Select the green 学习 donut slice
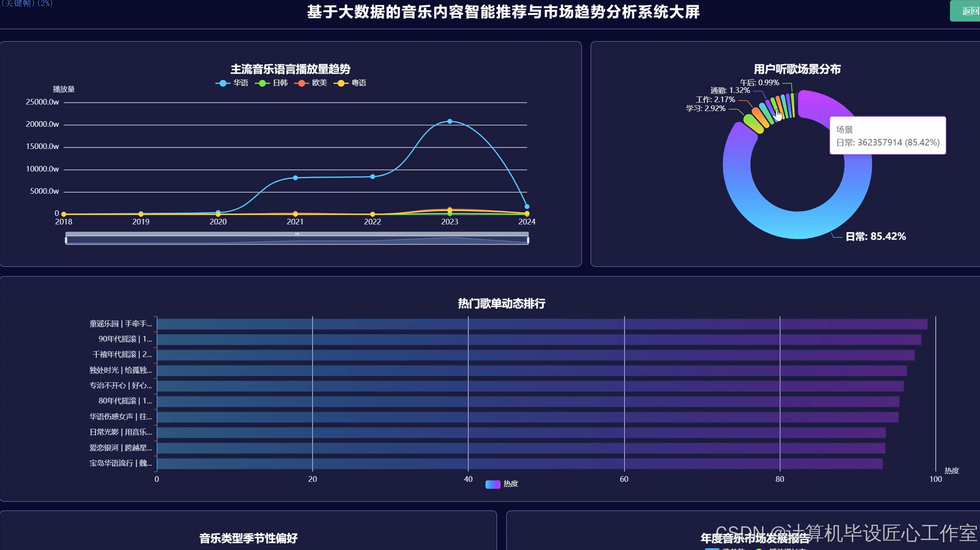Image resolution: width=980 pixels, height=550 pixels. [x=753, y=124]
